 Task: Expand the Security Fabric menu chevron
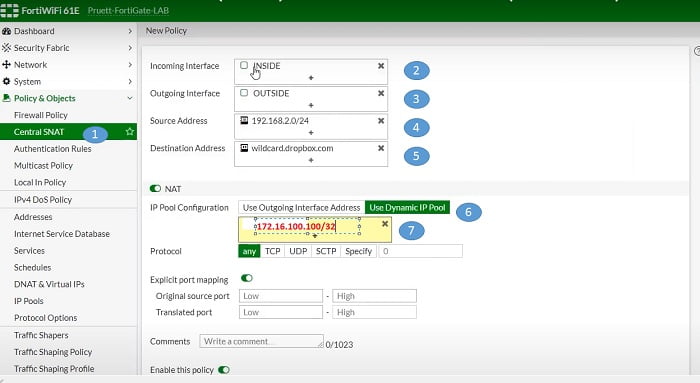coord(130,48)
